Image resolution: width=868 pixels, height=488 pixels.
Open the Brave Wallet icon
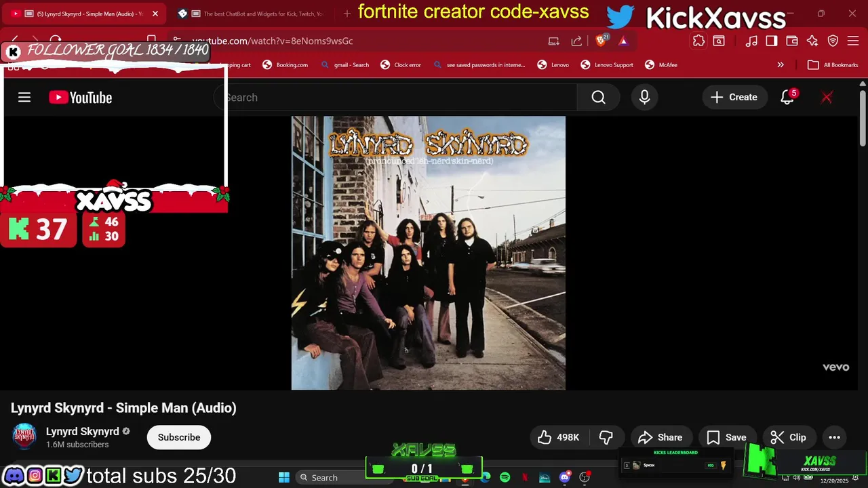[x=791, y=41]
